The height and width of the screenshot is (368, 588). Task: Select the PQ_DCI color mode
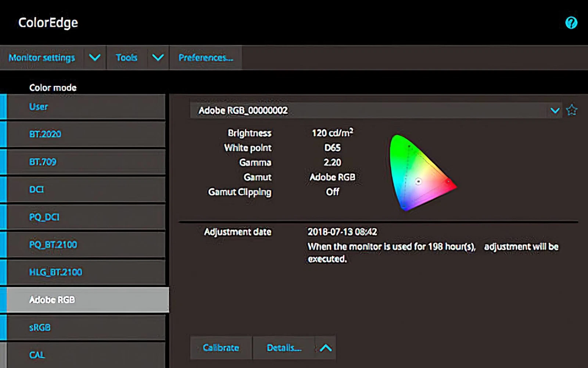[86, 217]
